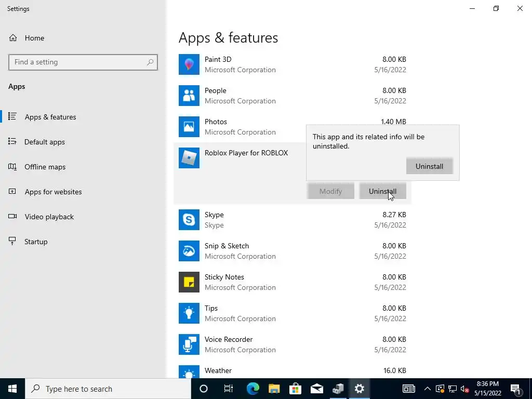The height and width of the screenshot is (399, 532).
Task: Open Windows Start menu
Action: [12, 389]
